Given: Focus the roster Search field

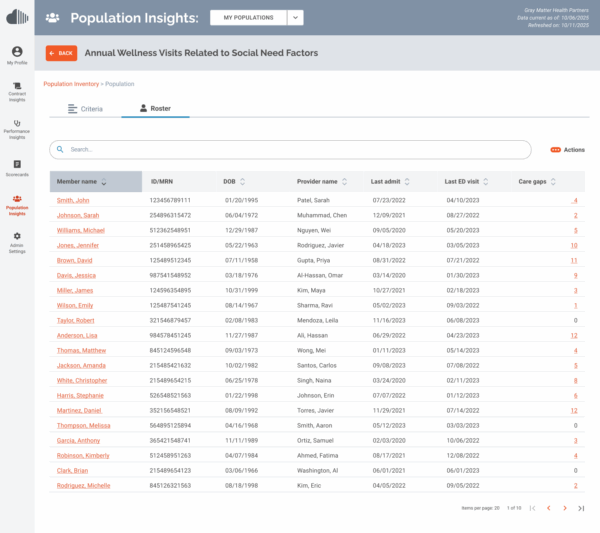Looking at the screenshot, I should pos(290,150).
